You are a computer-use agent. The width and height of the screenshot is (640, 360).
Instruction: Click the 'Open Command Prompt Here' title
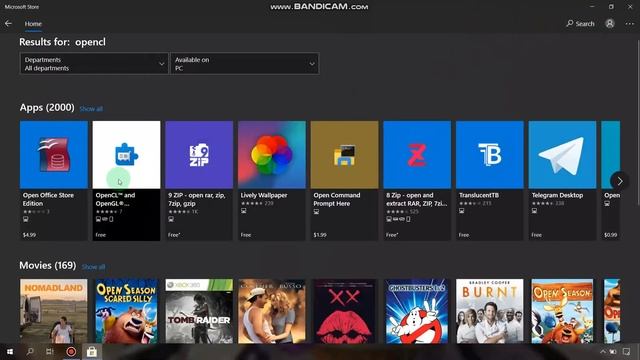click(x=337, y=199)
